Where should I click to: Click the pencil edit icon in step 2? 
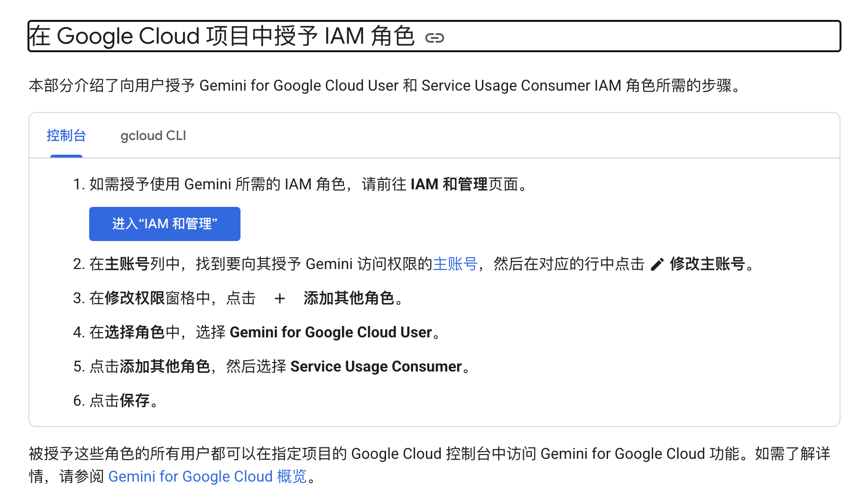(657, 264)
